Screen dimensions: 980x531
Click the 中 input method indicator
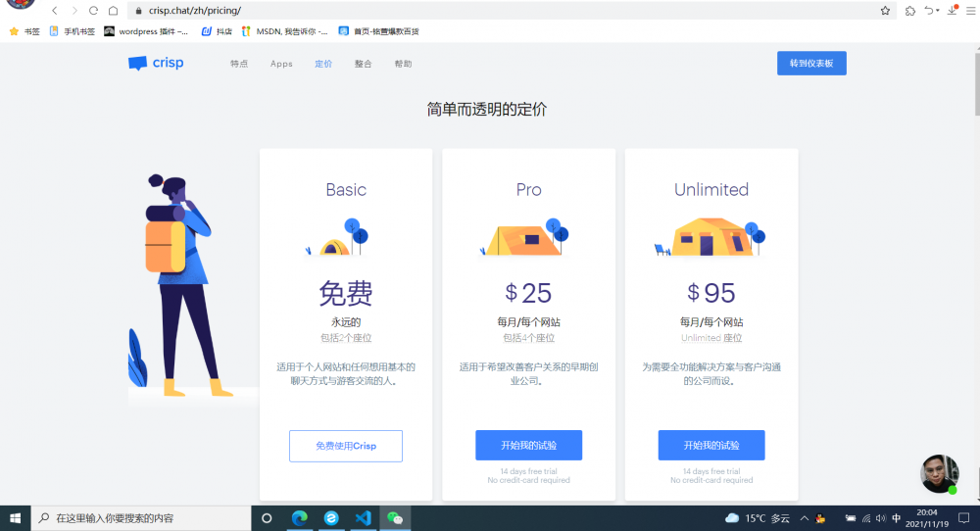coord(897,518)
